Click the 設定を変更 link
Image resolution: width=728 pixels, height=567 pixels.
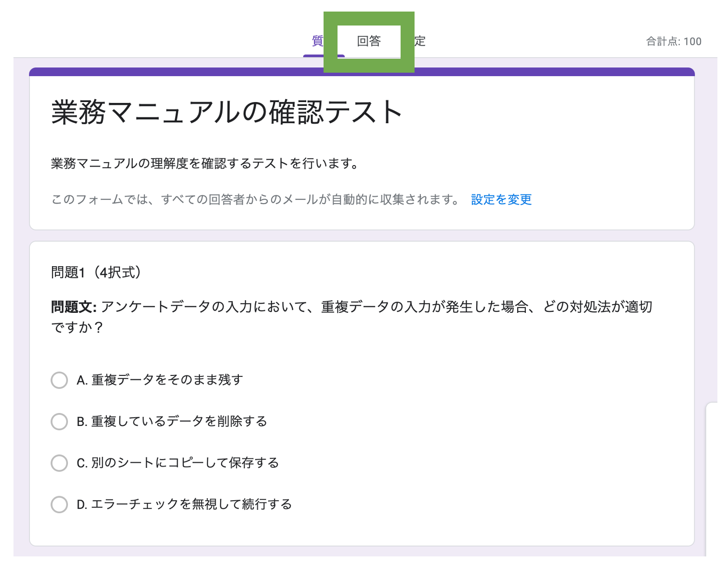click(501, 199)
